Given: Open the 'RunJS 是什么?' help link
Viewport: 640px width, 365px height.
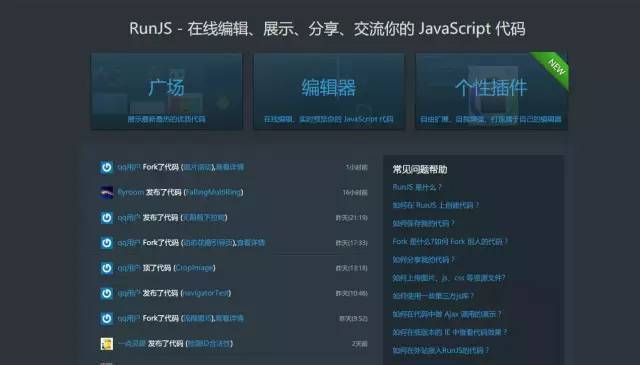Looking at the screenshot, I should click(417, 187).
